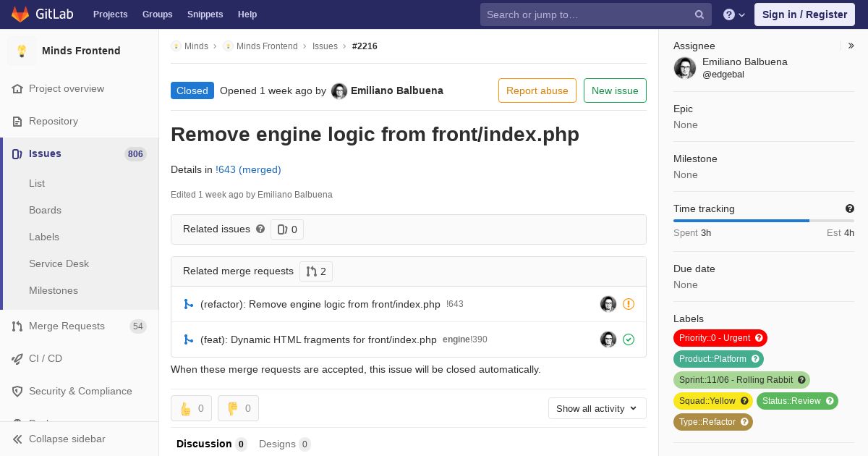Click the Issues breadcrumb link
The width and height of the screenshot is (868, 456).
pyautogui.click(x=325, y=46)
